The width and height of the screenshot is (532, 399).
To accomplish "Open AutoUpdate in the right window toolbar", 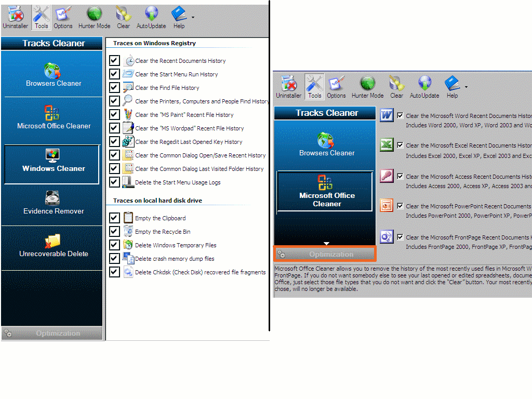I will (x=424, y=87).
